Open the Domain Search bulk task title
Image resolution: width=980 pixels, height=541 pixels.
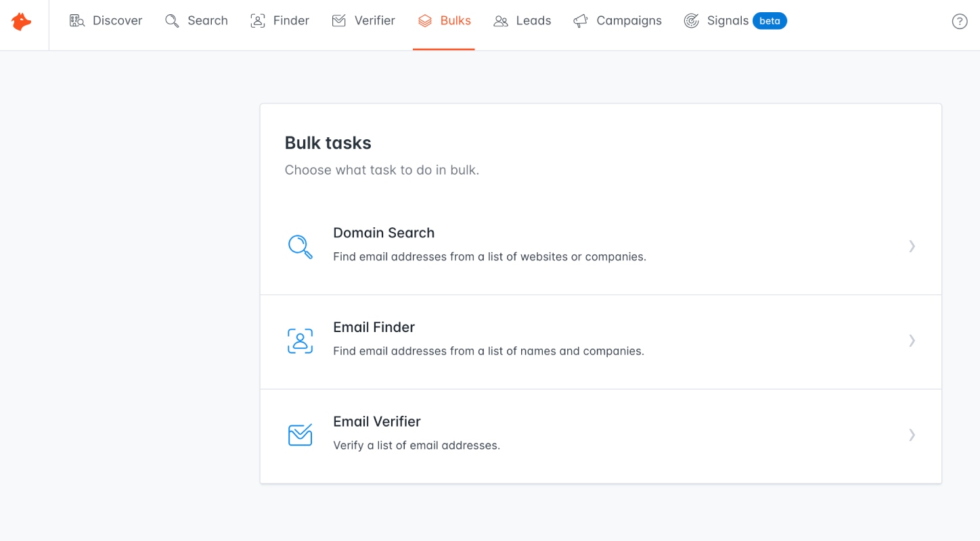tap(384, 233)
